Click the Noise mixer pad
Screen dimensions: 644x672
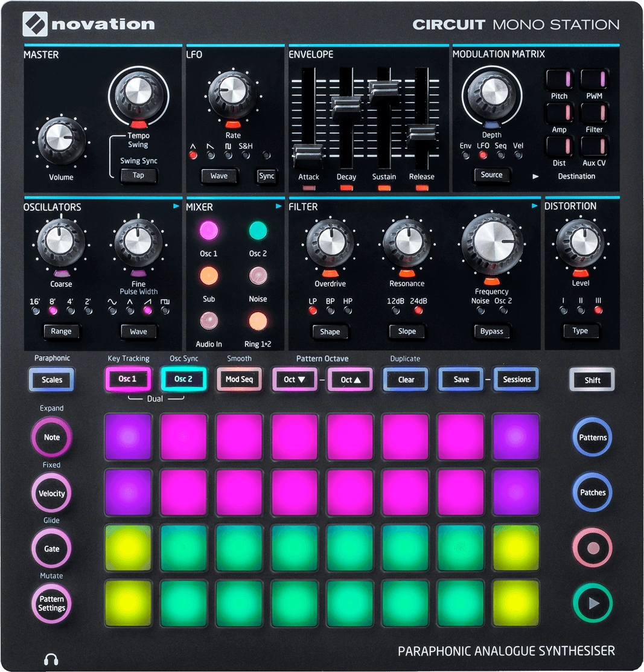point(258,276)
